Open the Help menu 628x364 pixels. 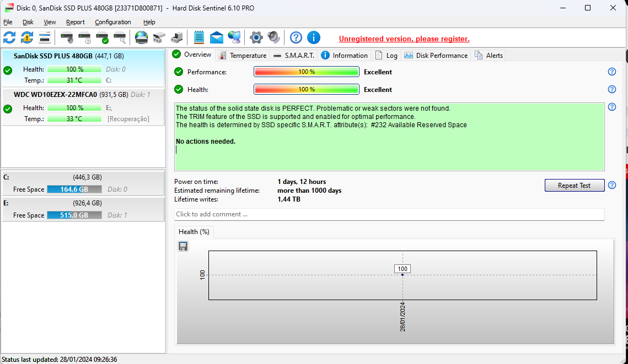pyautogui.click(x=149, y=22)
